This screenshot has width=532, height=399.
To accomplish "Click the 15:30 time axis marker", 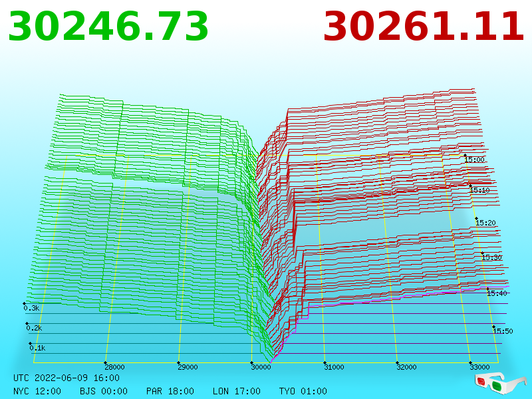I will 491,257.
